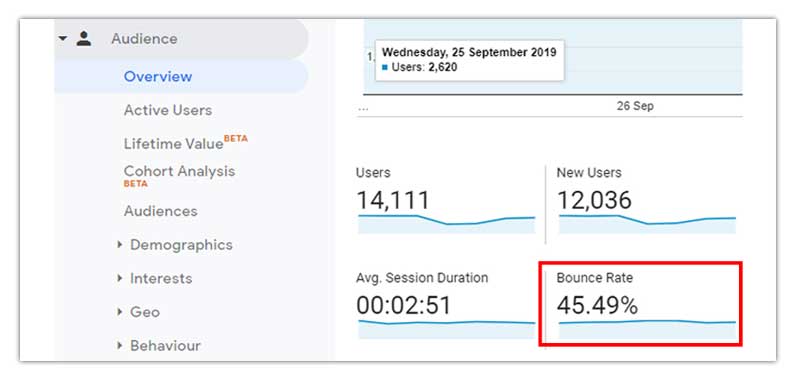Select the Bounce Rate value 45.49%
This screenshot has width=796, height=380.
[x=598, y=305]
